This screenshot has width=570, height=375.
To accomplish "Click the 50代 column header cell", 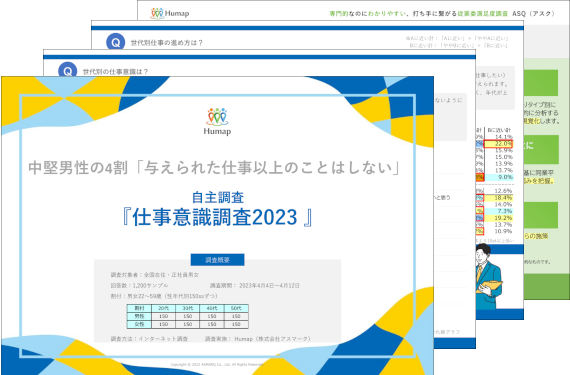I will [x=236, y=308].
